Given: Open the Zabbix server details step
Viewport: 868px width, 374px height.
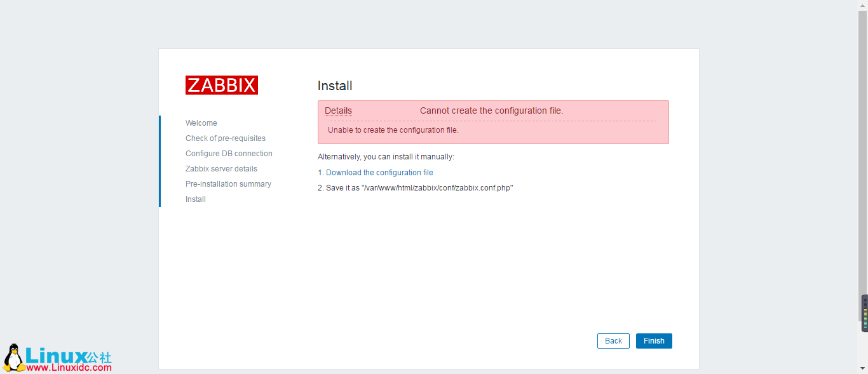Looking at the screenshot, I should 221,168.
